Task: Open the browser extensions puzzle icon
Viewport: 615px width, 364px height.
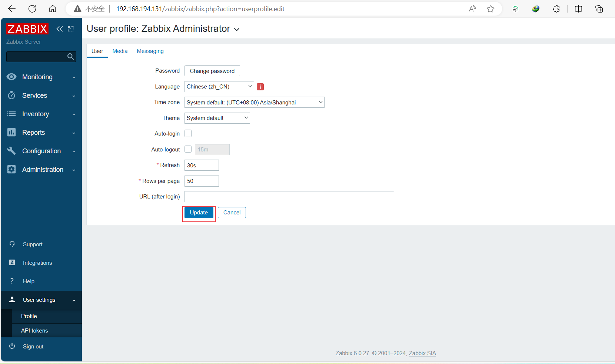Action: (556, 9)
